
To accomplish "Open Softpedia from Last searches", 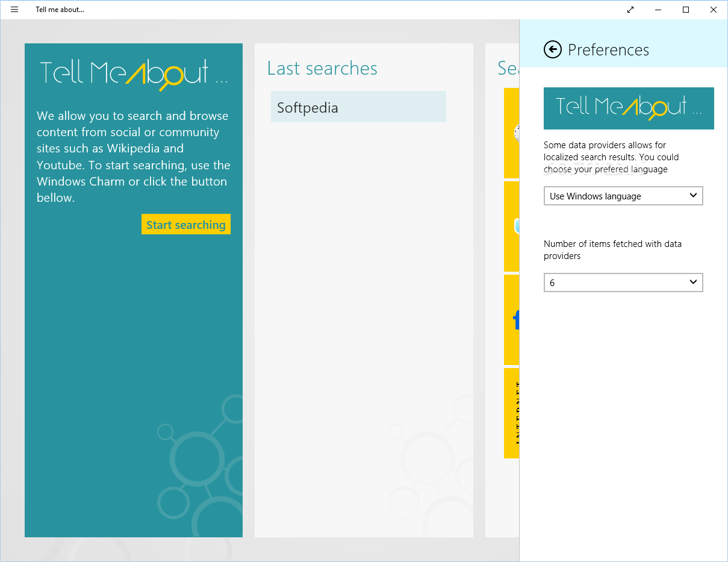I will pyautogui.click(x=358, y=107).
